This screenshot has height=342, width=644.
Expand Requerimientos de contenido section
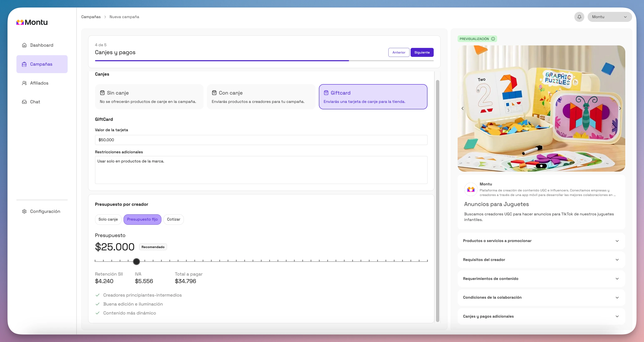click(541, 279)
